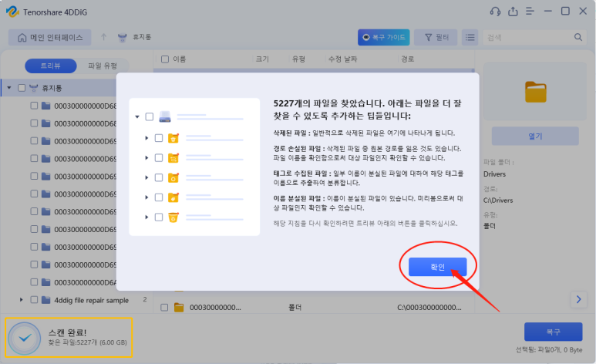596x364 pixels.
Task: Switch to 트리뷰 tab
Action: click(x=51, y=66)
